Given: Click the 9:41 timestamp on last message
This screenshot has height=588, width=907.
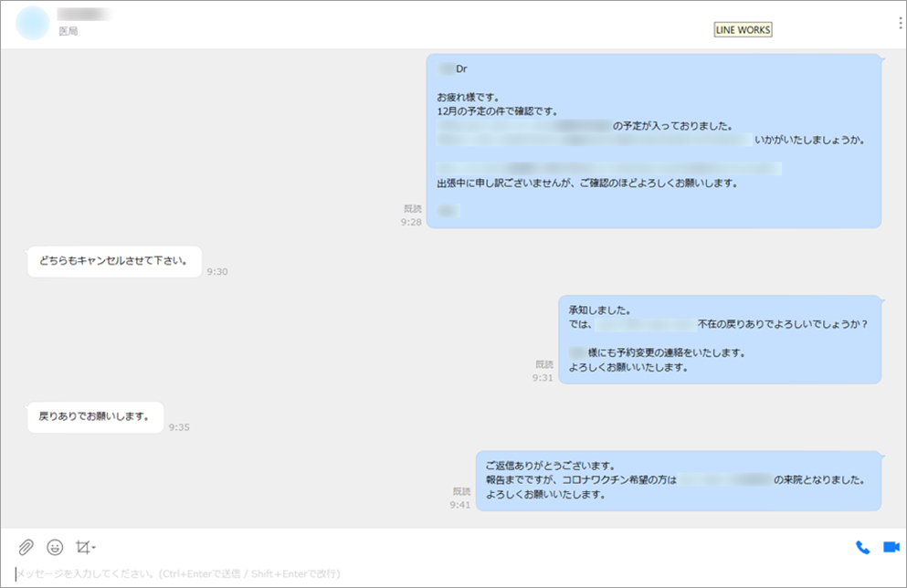Looking at the screenshot, I should (x=460, y=505).
